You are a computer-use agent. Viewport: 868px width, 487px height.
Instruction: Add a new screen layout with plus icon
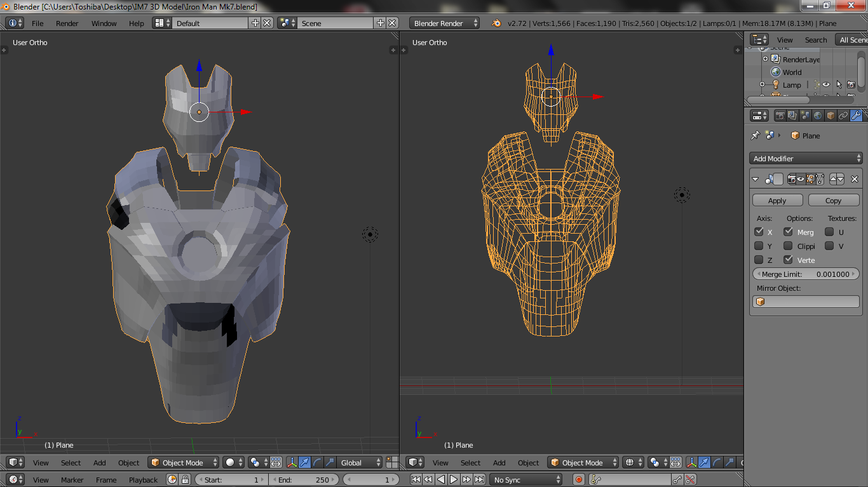click(x=255, y=23)
